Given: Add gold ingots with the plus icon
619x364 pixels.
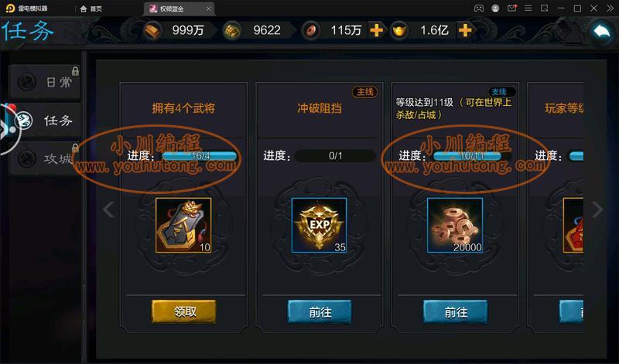Looking at the screenshot, I should pyautogui.click(x=465, y=30).
